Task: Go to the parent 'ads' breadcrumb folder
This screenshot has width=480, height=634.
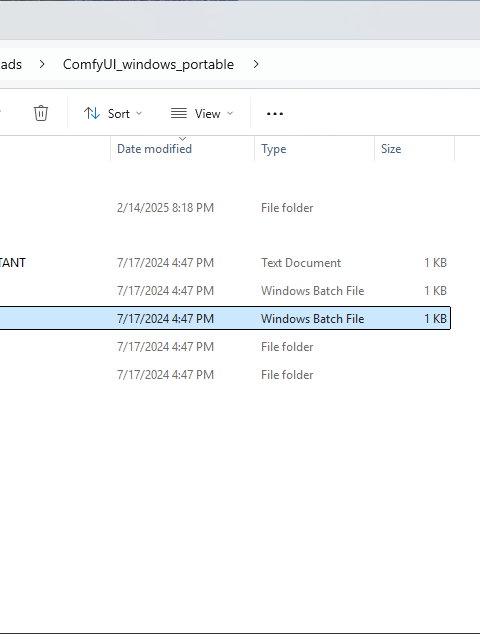Action: click(11, 64)
